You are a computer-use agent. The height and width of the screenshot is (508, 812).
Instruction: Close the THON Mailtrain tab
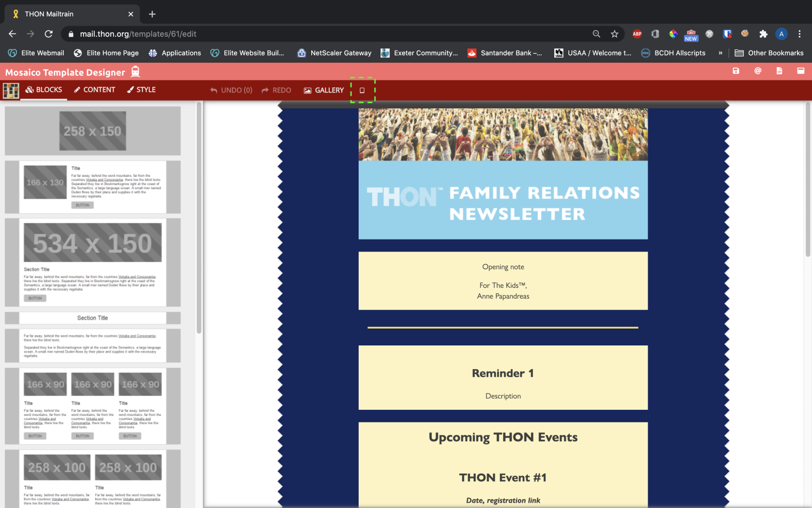click(x=130, y=14)
